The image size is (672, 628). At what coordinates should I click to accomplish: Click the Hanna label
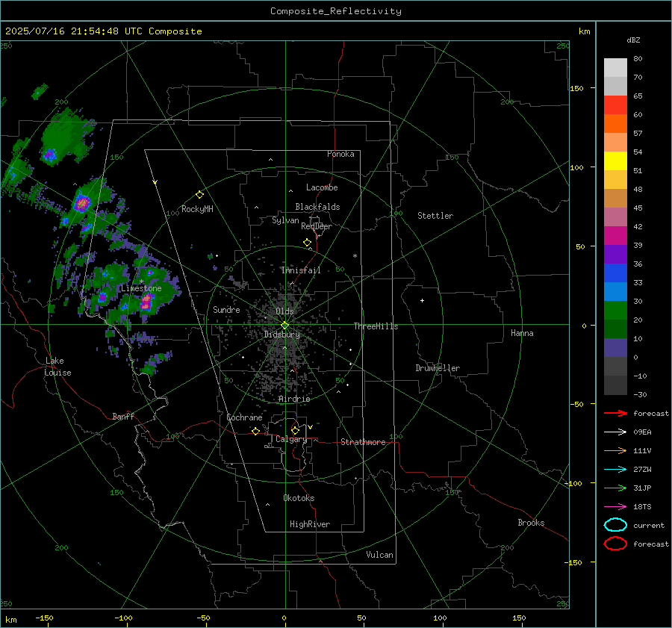pyautogui.click(x=522, y=333)
